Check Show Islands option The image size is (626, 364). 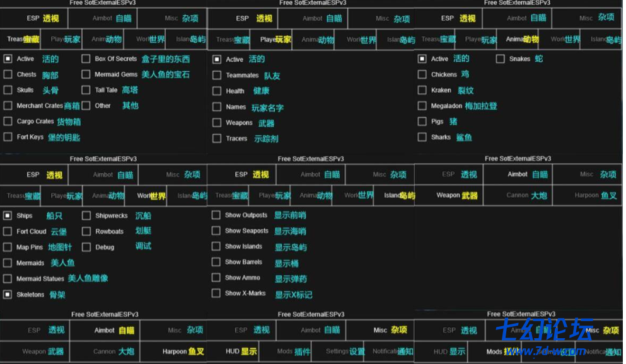pos(216,246)
